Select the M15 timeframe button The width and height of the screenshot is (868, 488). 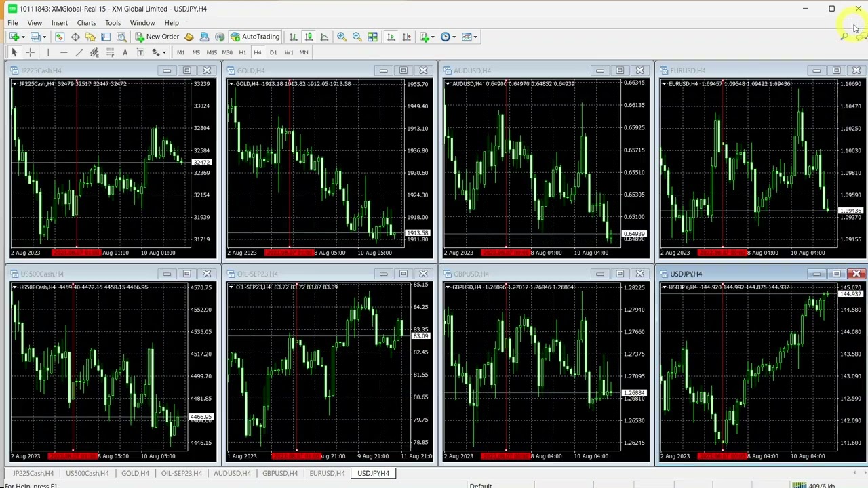[212, 52]
